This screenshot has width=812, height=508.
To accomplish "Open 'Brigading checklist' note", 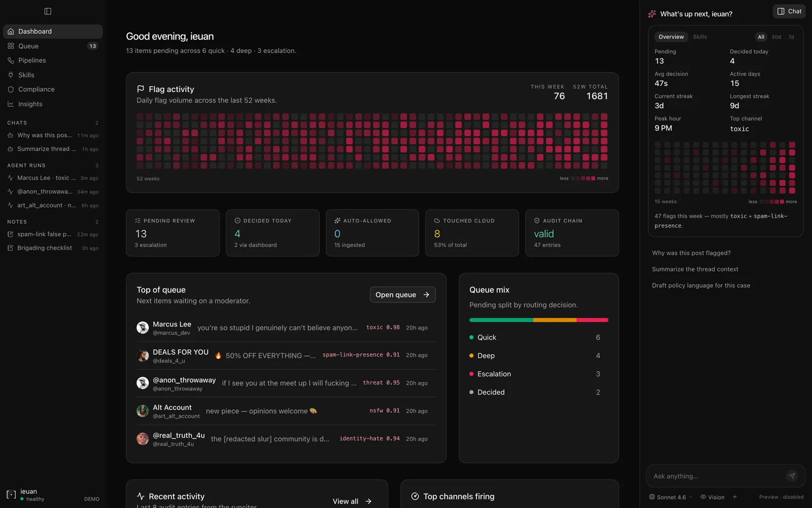I will [53, 248].
